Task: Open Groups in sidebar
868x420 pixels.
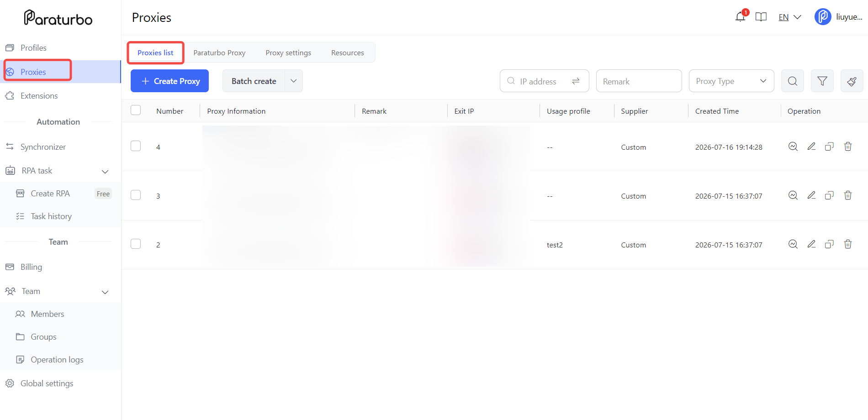Action: (x=60, y=336)
